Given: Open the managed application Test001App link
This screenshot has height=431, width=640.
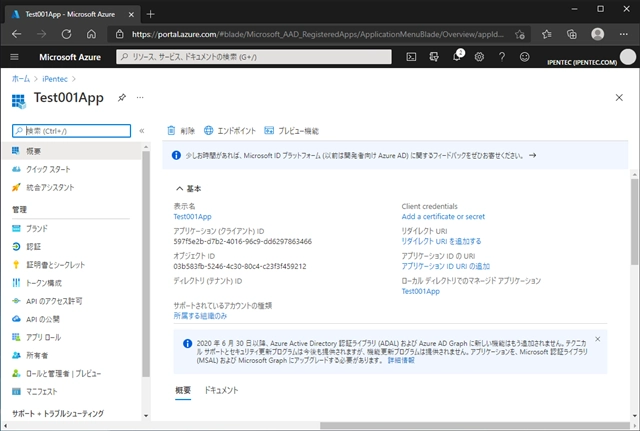Looking at the screenshot, I should 420,291.
